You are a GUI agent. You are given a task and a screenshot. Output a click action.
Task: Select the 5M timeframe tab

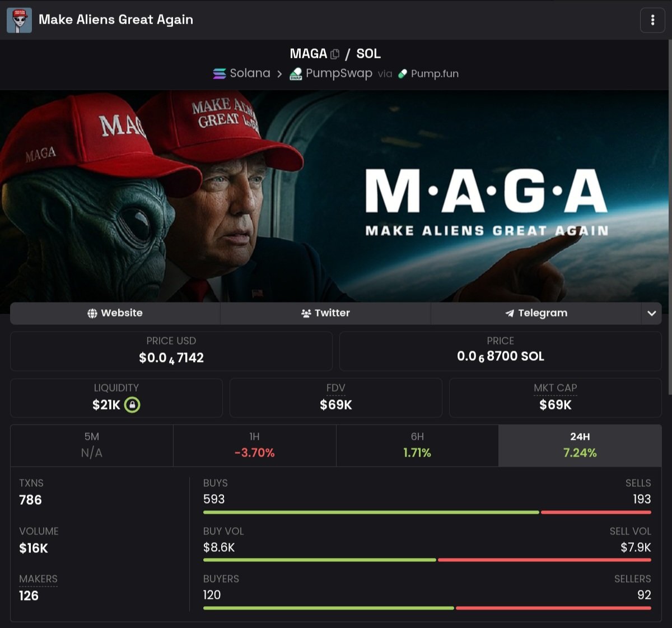(x=92, y=445)
